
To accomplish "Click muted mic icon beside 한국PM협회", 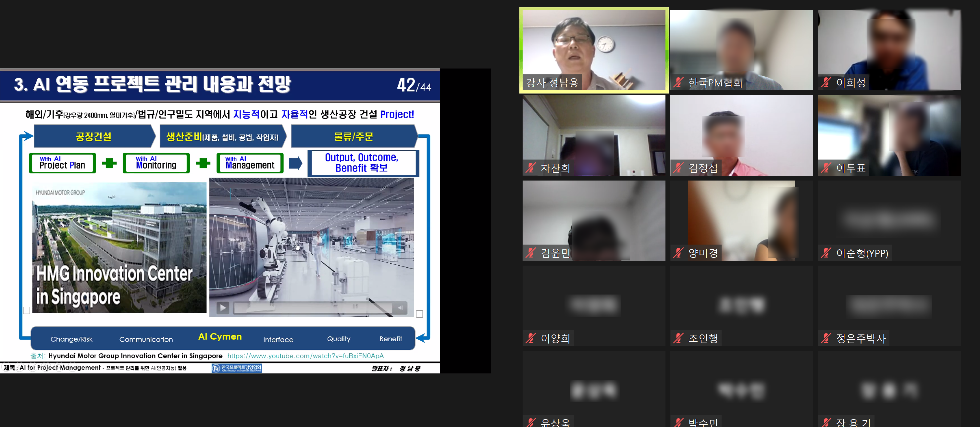I will [x=678, y=82].
